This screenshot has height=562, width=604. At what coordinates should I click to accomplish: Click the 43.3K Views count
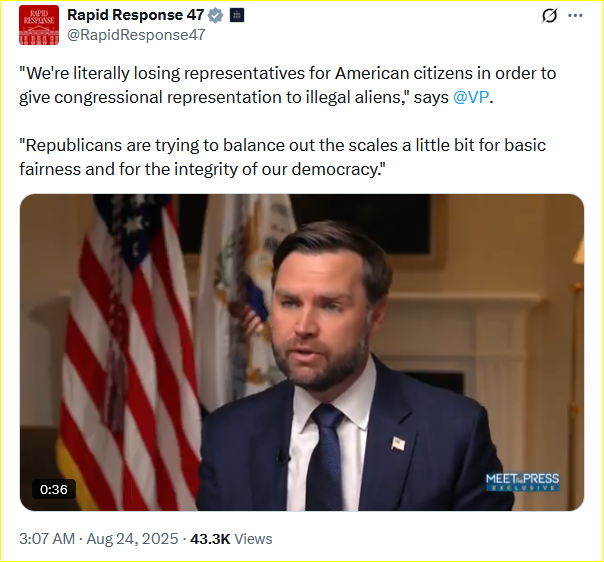231,539
